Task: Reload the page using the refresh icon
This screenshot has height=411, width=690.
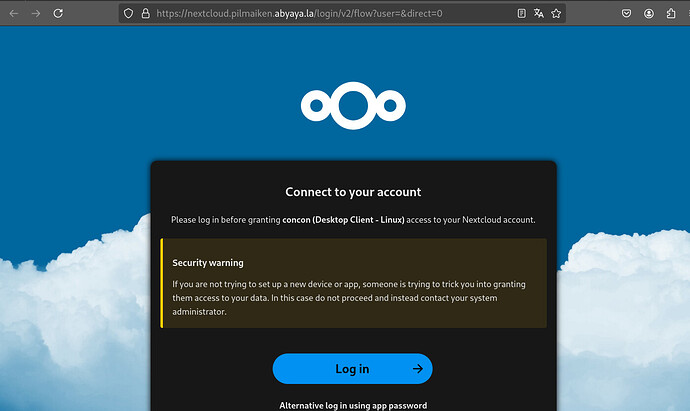Action: pos(58,14)
